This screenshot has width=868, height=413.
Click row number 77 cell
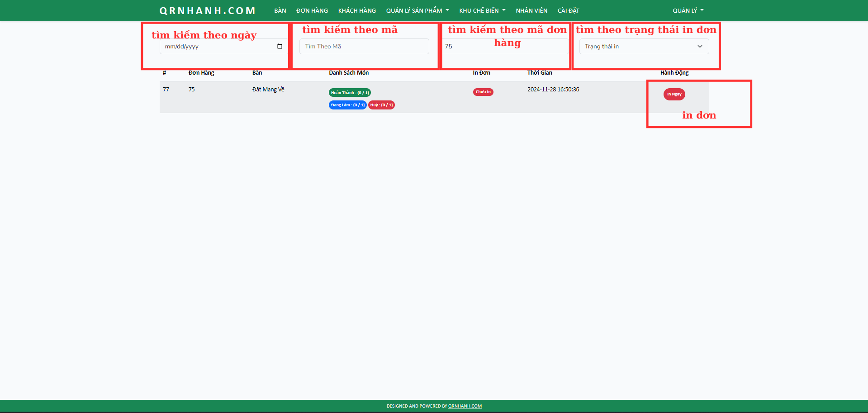(x=166, y=90)
